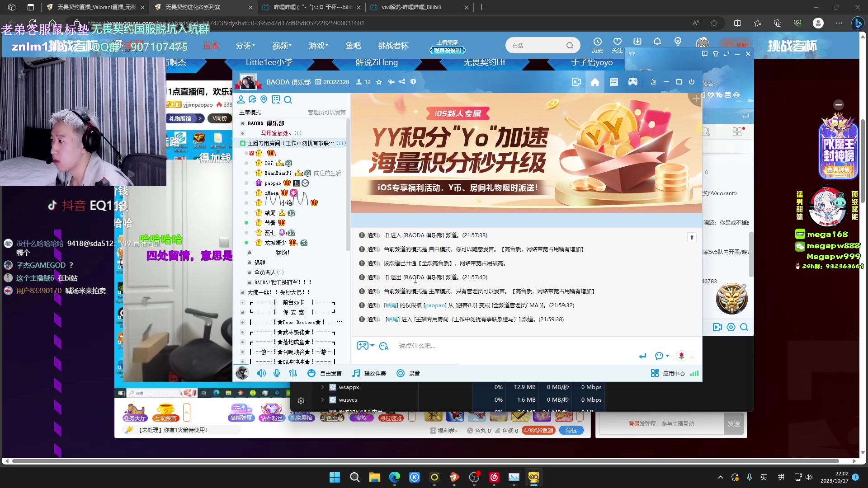Image resolution: width=868 pixels, height=488 pixels.
Task: Start 录音 recording
Action: pyautogui.click(x=408, y=373)
